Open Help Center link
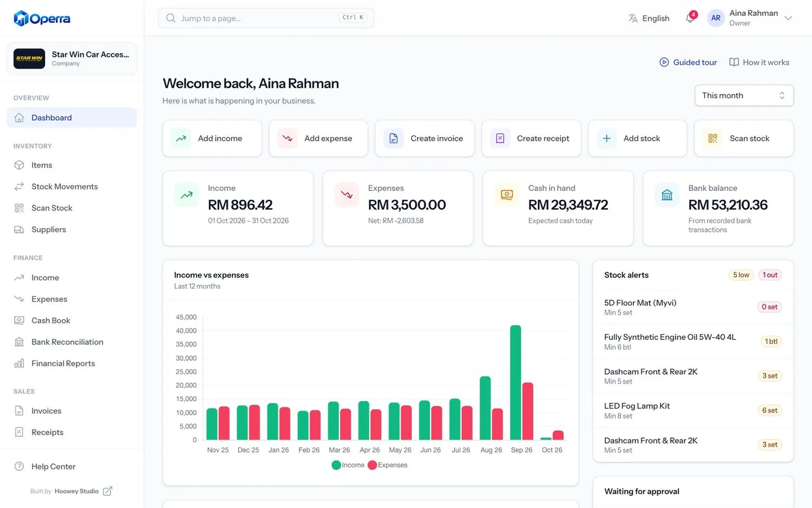This screenshot has width=812, height=508. coord(72,467)
